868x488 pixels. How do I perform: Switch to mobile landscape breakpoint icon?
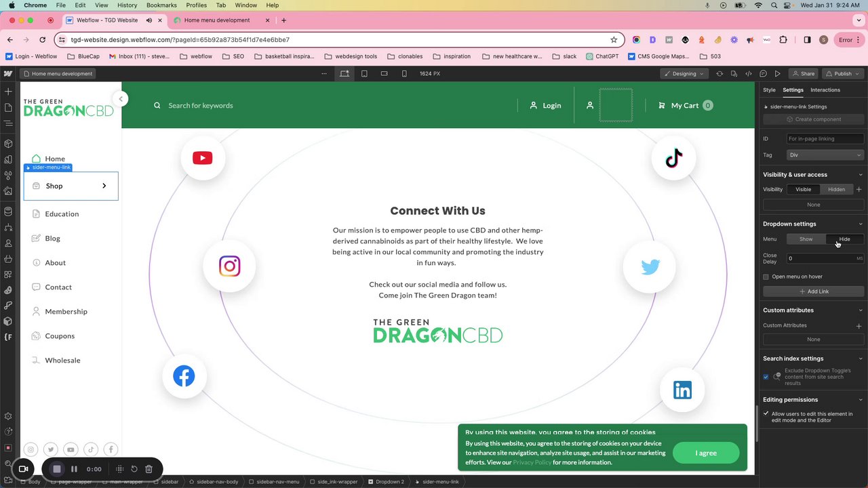pos(384,73)
